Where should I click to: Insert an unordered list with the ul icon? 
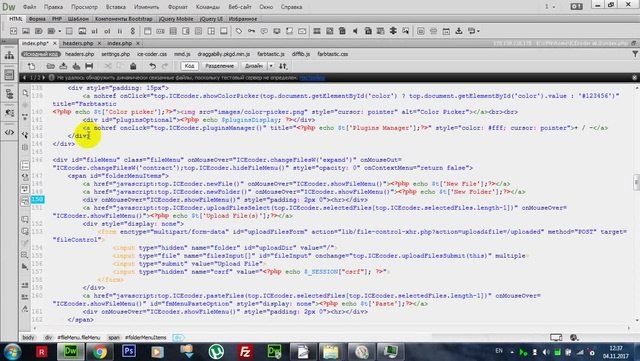95,31
